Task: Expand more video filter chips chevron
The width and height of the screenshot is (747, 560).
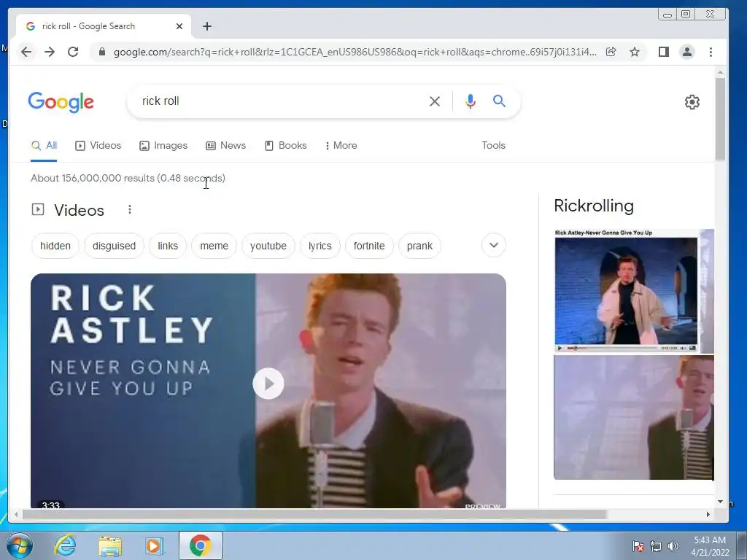Action: 494,245
